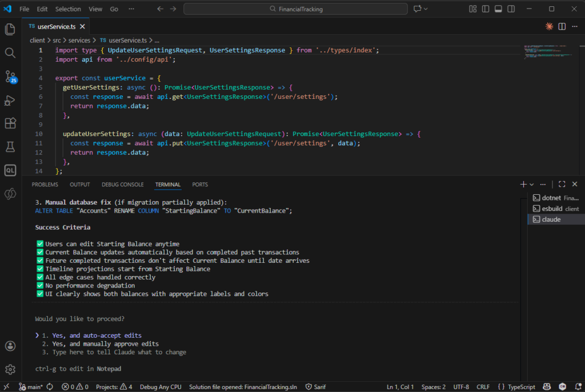Screen dimensions: 585x392
Task: Toggle the primary side bar layout button
Action: 486,9
